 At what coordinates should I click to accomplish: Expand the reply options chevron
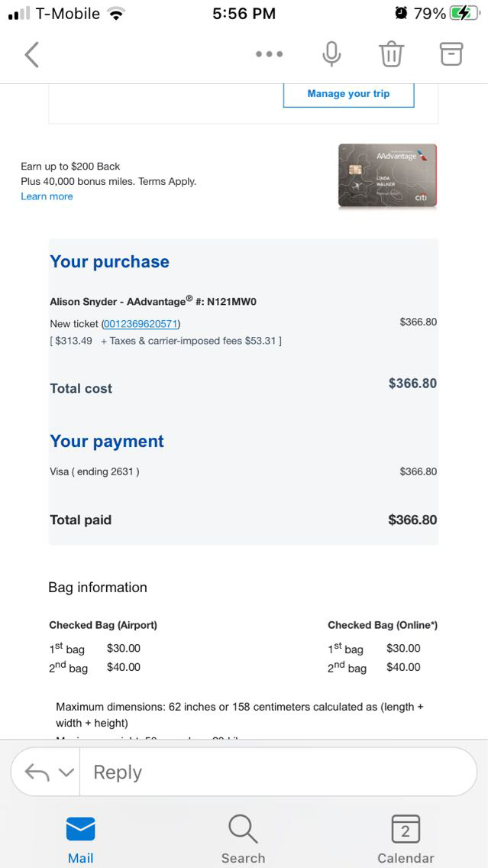tap(66, 772)
